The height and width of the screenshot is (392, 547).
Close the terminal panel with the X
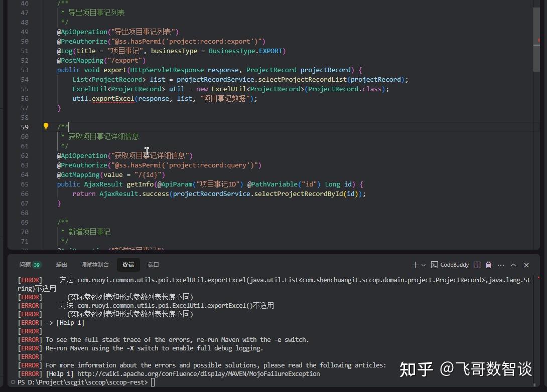(x=526, y=265)
